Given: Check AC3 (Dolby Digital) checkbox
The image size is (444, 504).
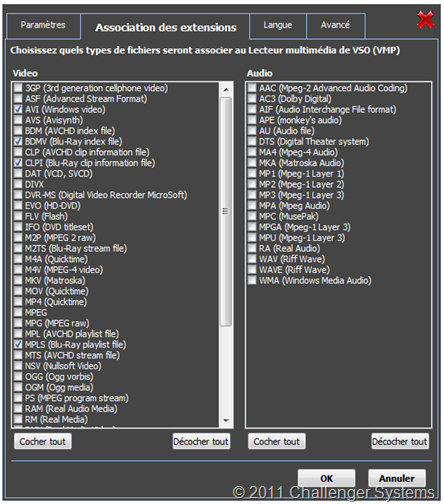Looking at the screenshot, I should click(252, 99).
